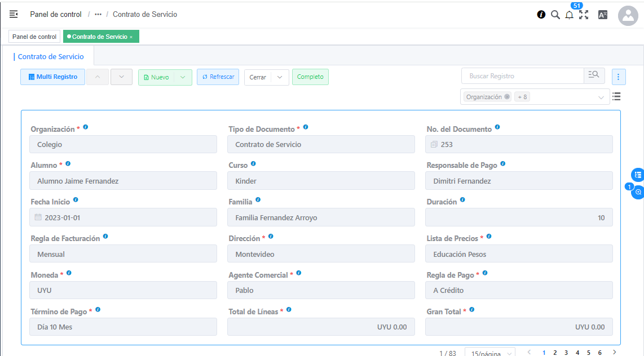Open the info icon in header
This screenshot has width=644, height=356.
pyautogui.click(x=541, y=15)
